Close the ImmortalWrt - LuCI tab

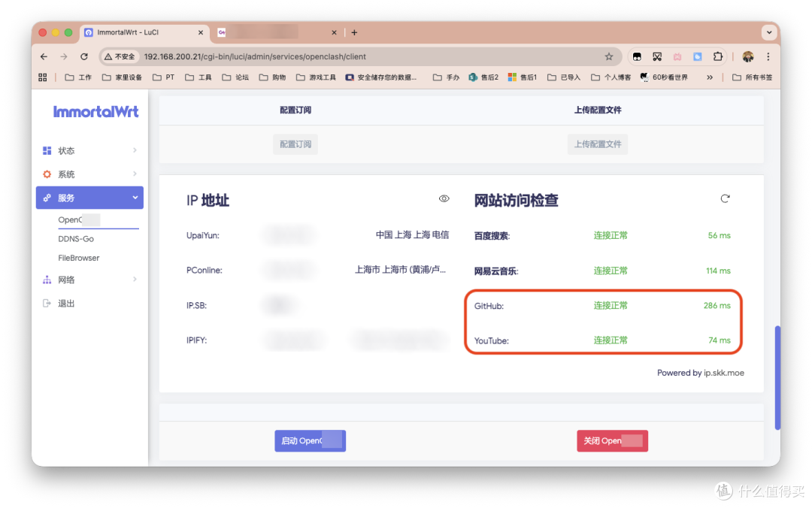[x=201, y=32]
